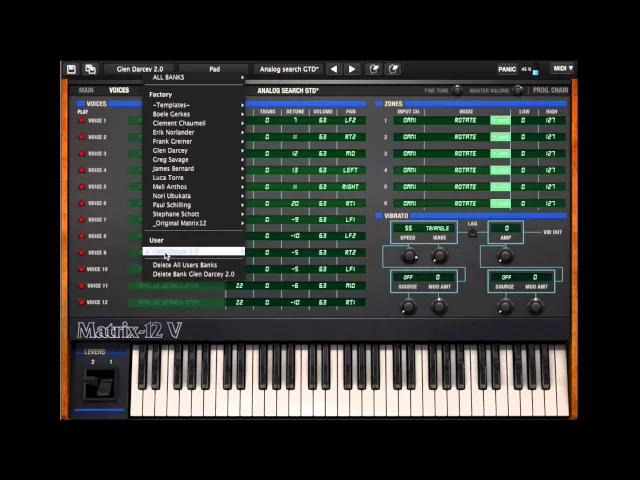Expand ALL BANKS submenu

click(x=194, y=77)
